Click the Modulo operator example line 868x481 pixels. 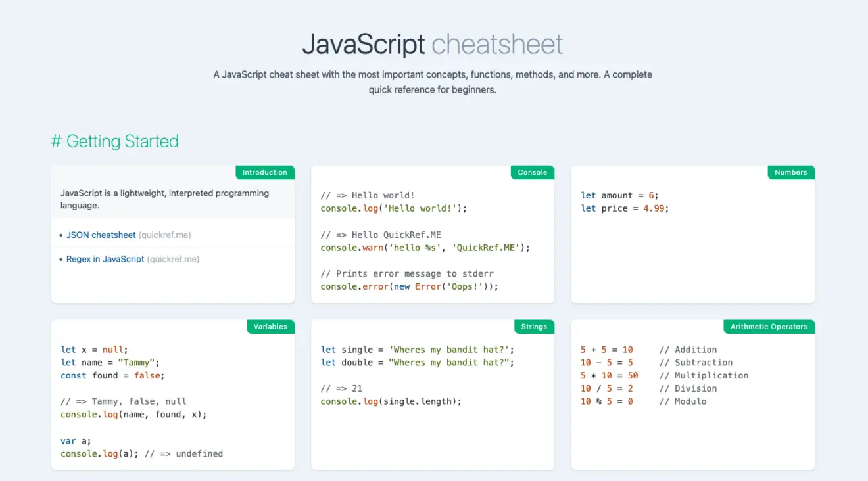click(643, 401)
